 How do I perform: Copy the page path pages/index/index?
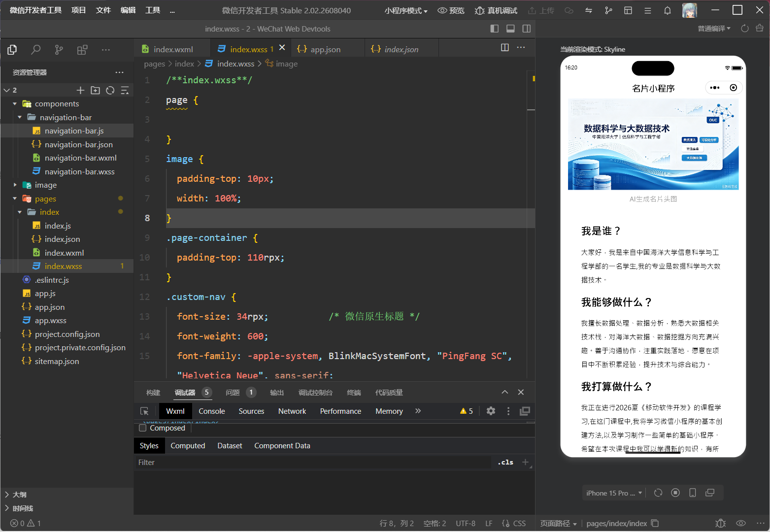(x=655, y=523)
